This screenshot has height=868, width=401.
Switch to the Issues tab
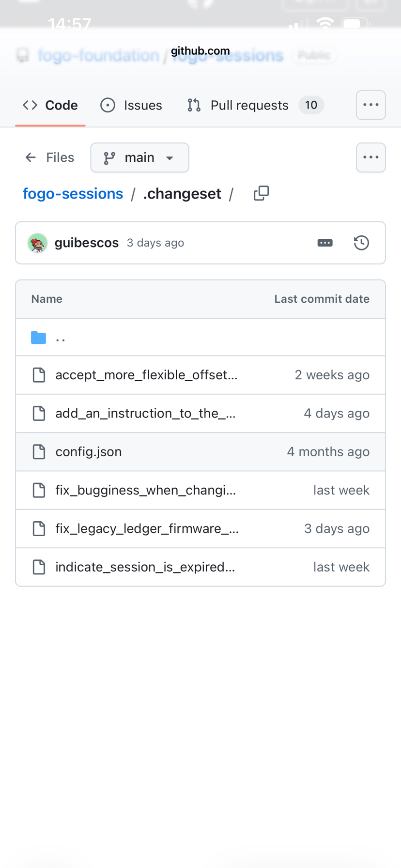131,105
